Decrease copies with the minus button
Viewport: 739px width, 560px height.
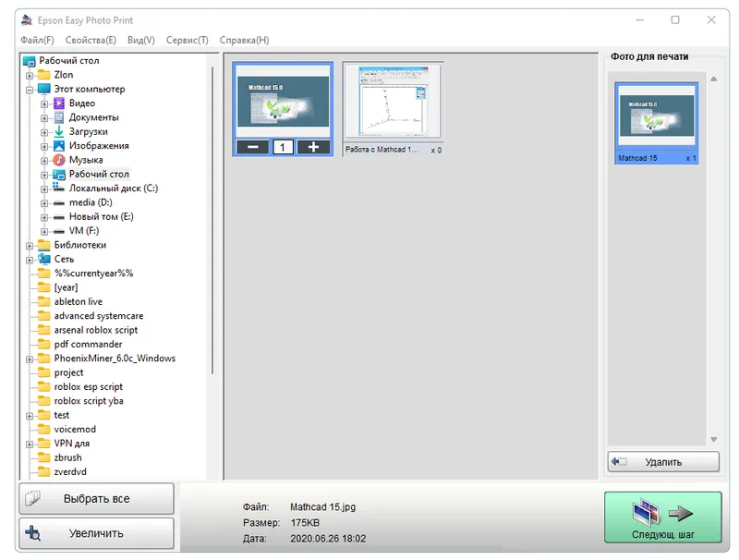253,147
